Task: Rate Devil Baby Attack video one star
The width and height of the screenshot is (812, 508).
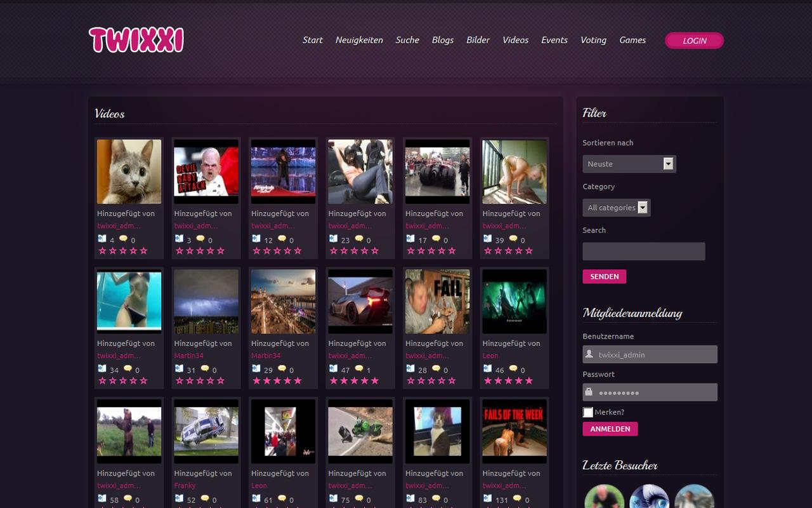Action: coord(180,251)
